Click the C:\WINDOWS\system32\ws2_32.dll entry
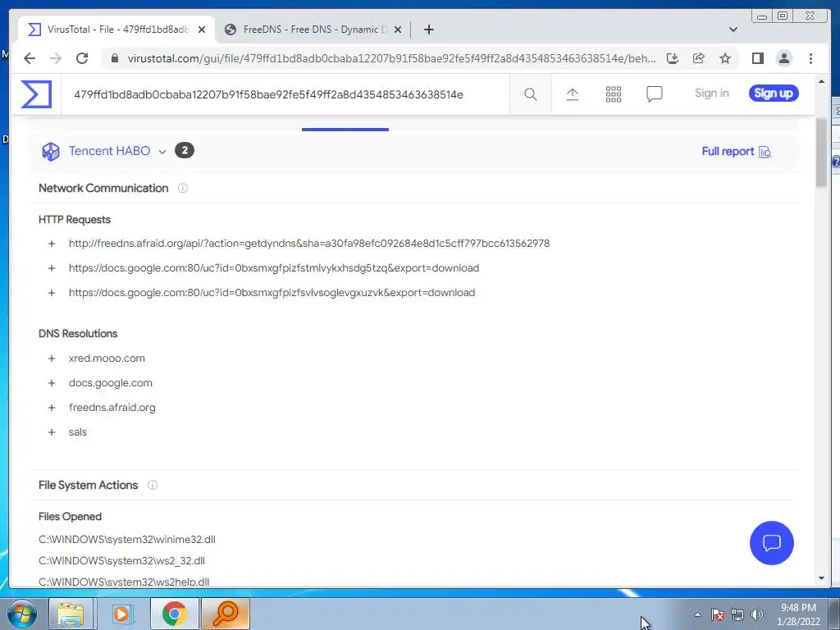Screen dimensions: 840x630 pos(121,561)
